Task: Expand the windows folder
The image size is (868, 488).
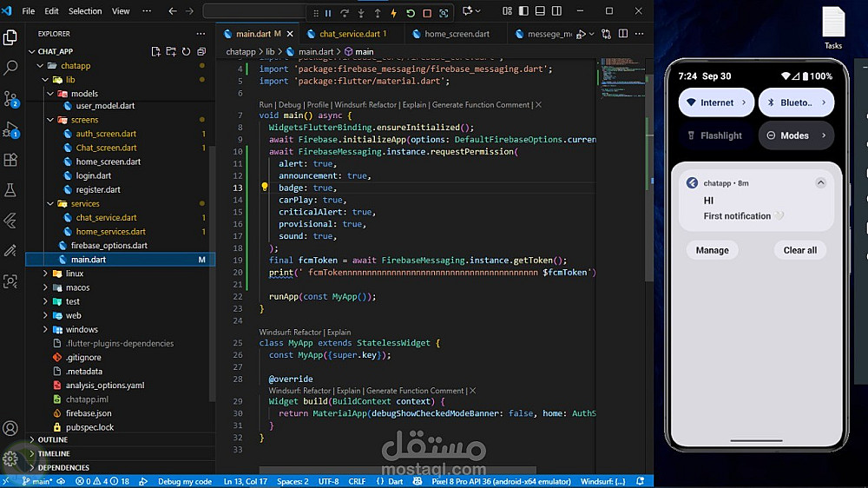Action: (x=45, y=330)
